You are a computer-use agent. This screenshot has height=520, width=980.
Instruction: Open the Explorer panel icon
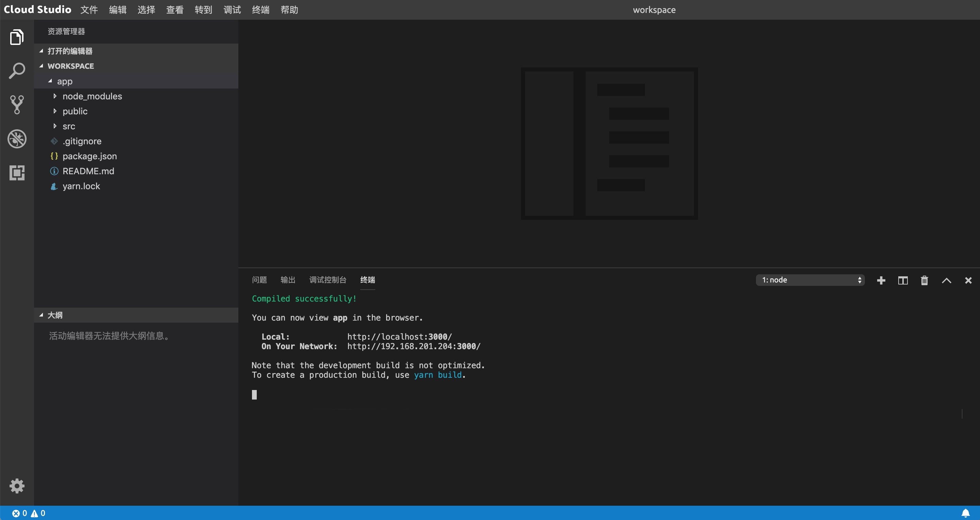click(17, 37)
